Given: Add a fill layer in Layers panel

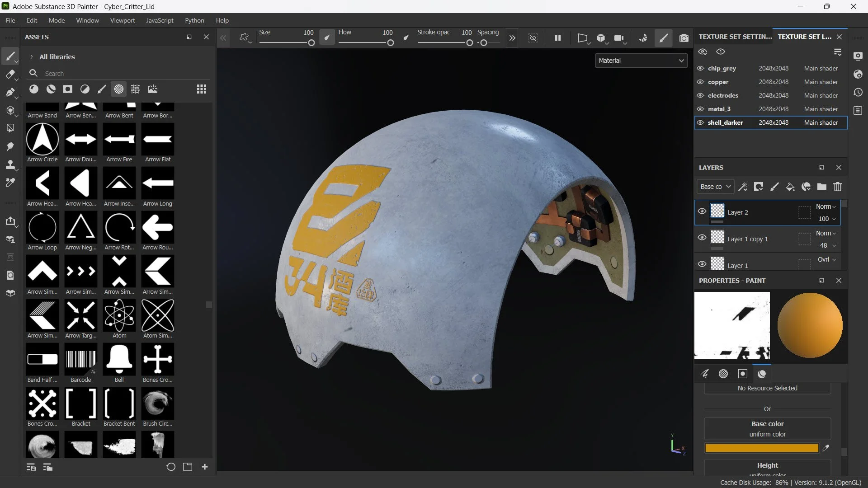Looking at the screenshot, I should pos(790,187).
